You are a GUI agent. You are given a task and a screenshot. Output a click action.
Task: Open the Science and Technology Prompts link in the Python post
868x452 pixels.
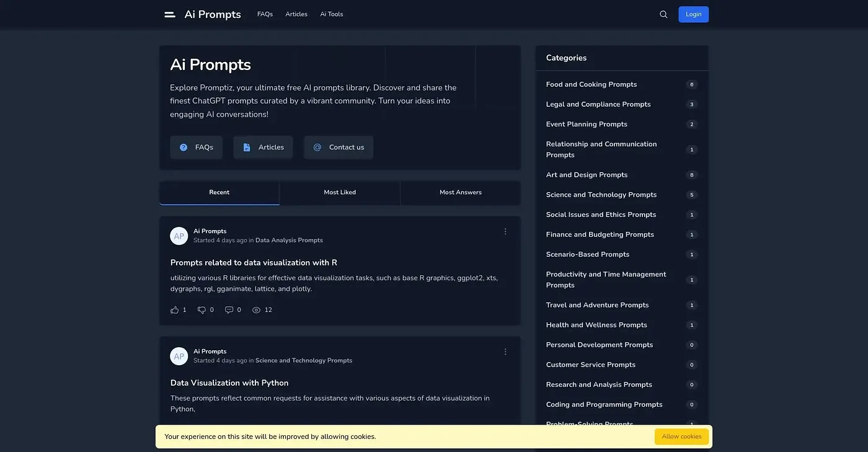click(304, 360)
